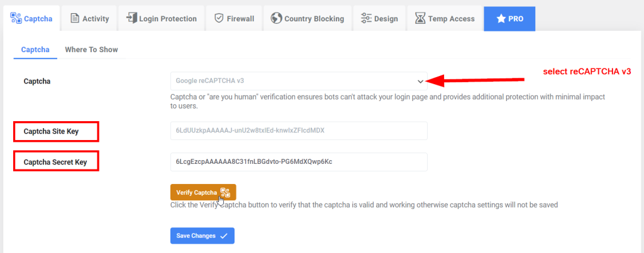This screenshot has width=644, height=253.
Task: Click the Country Blocking globe icon
Action: point(276,18)
